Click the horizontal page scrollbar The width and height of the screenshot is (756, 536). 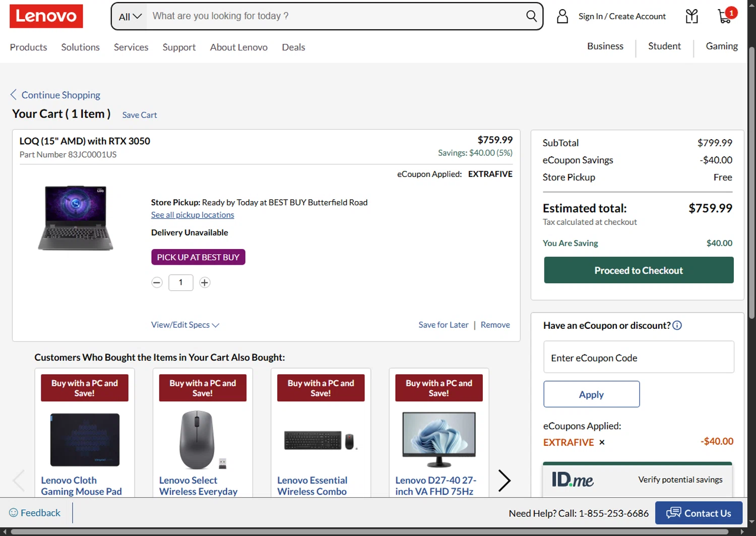(x=370, y=531)
